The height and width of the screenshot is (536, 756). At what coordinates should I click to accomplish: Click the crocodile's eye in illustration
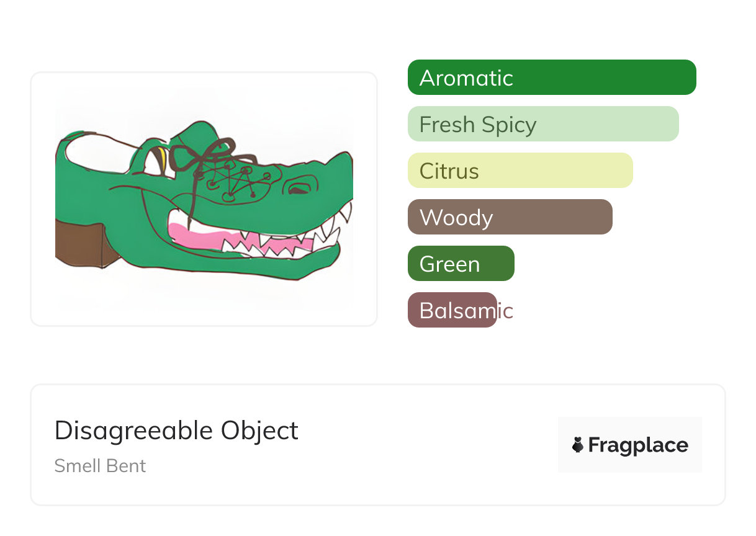(x=299, y=188)
